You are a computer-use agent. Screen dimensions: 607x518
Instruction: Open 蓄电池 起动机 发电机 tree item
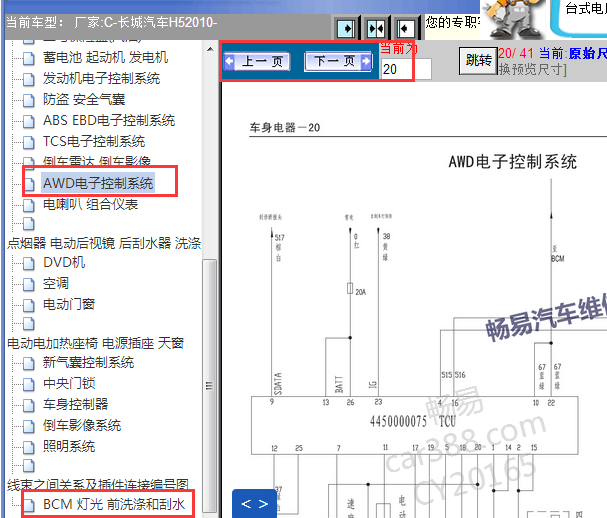tap(105, 58)
